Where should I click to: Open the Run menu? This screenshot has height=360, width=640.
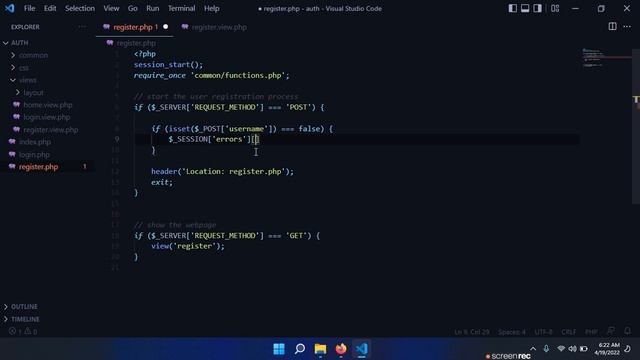[x=153, y=8]
